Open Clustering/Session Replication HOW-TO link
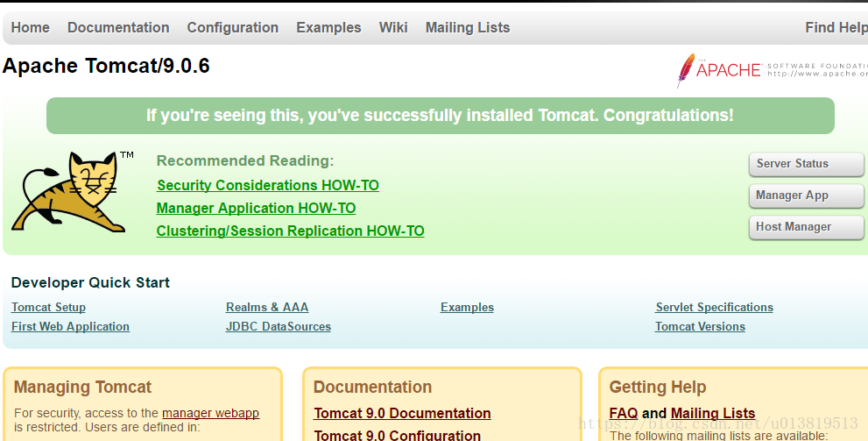 point(291,231)
